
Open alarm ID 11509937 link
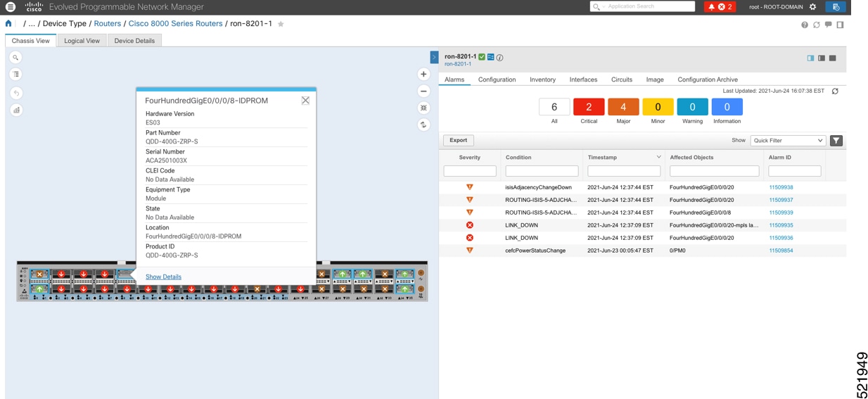(781, 201)
